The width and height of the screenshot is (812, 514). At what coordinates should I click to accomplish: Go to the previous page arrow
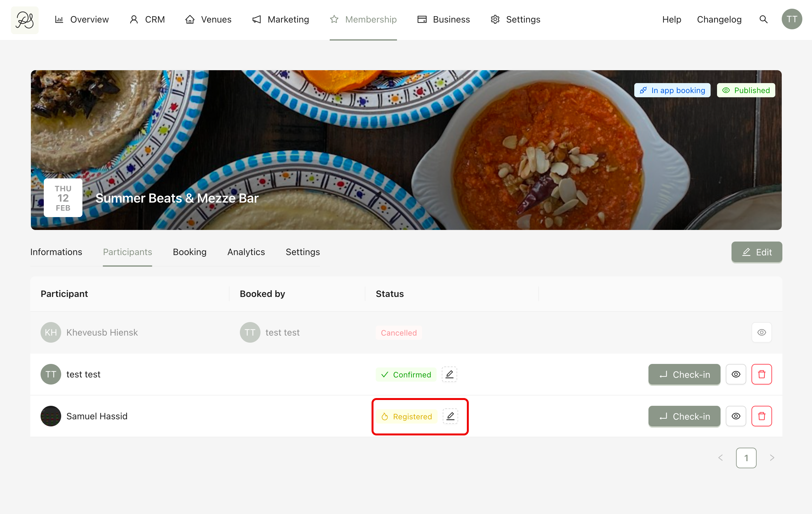tap(721, 458)
